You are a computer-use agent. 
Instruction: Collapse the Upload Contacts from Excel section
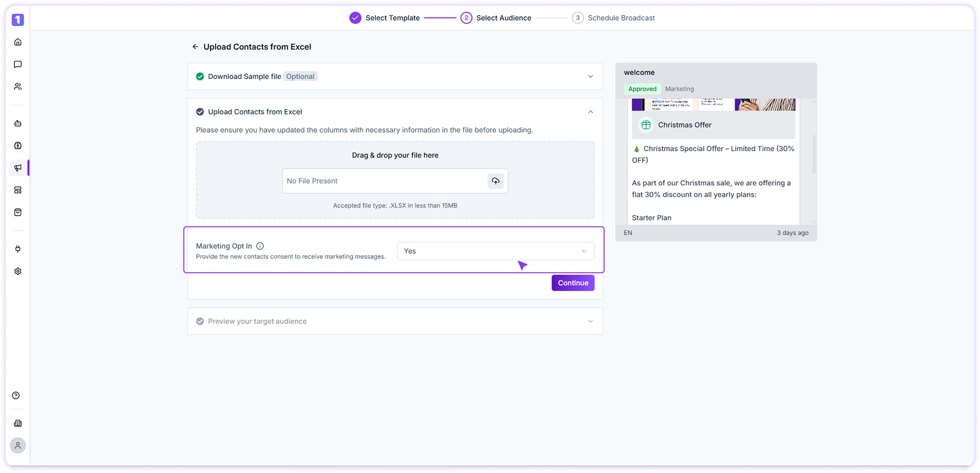point(590,112)
